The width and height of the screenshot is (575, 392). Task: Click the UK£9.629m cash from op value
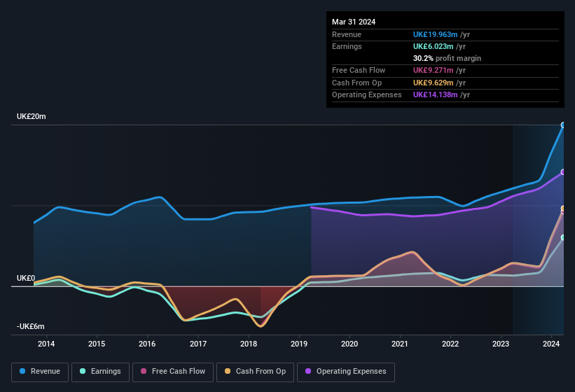[x=433, y=83]
